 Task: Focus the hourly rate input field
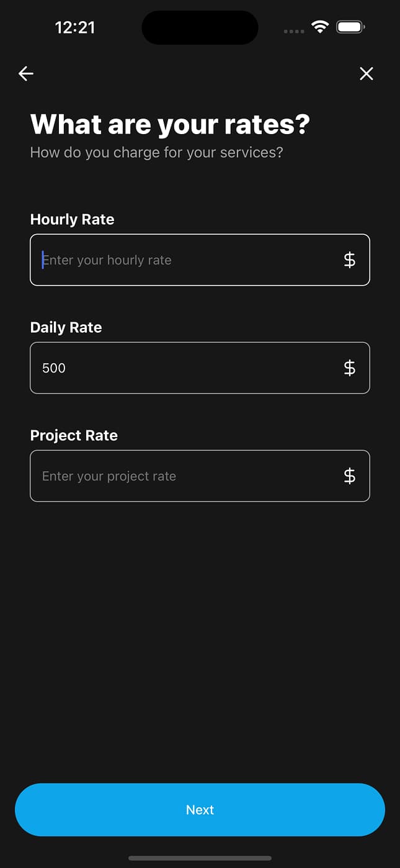[186, 260]
